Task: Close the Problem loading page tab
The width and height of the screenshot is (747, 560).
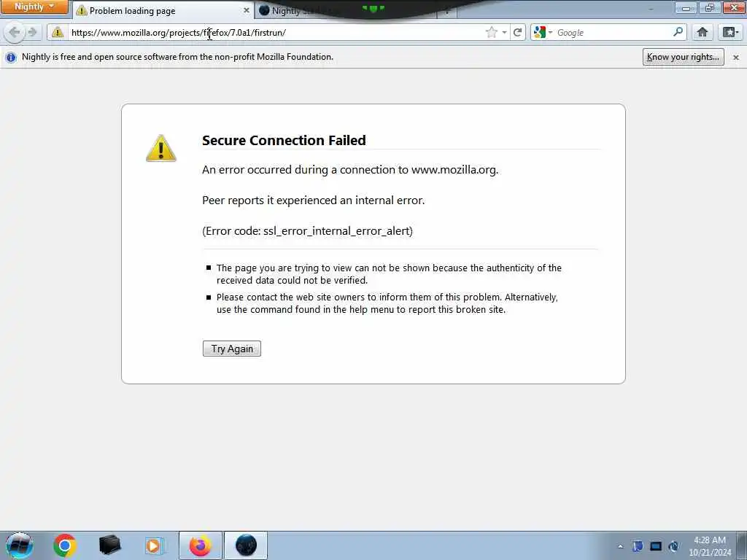Action: click(247, 10)
